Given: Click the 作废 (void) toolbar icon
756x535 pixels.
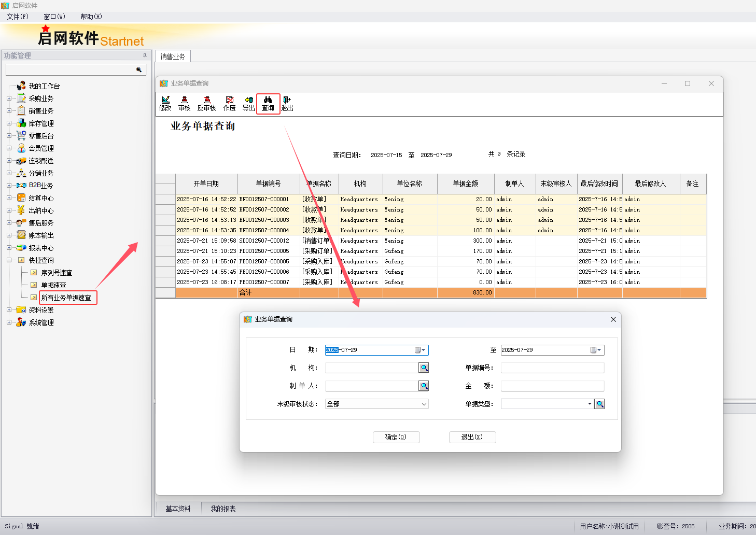Looking at the screenshot, I should tap(229, 104).
